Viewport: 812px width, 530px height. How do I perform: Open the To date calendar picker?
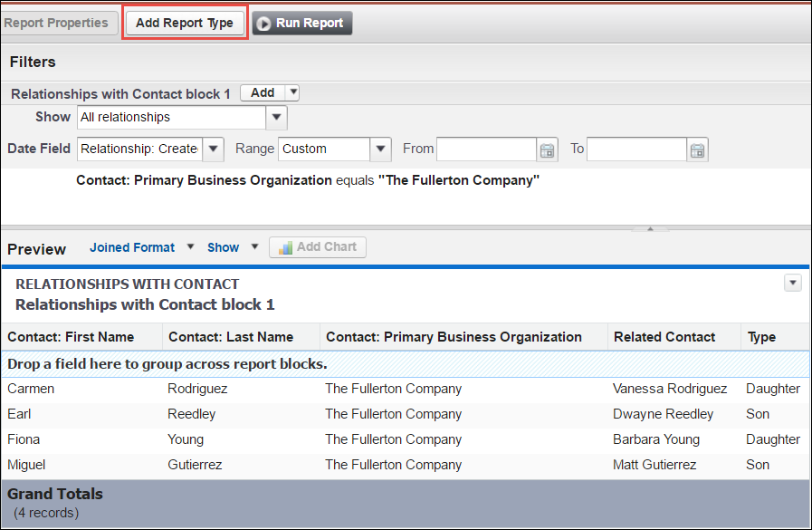(697, 150)
